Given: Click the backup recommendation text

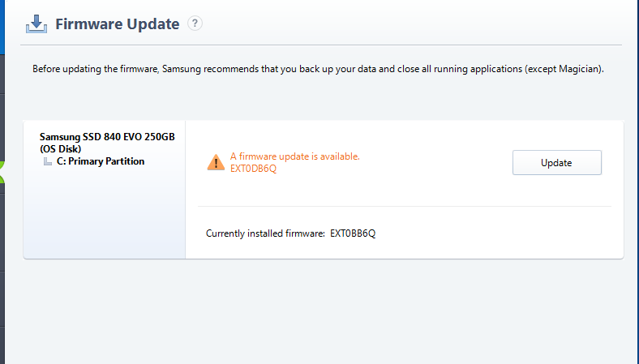Looking at the screenshot, I should pyautogui.click(x=318, y=69).
